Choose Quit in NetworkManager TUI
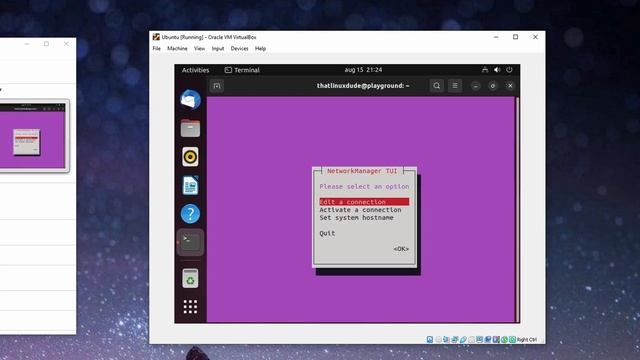 pyautogui.click(x=327, y=233)
